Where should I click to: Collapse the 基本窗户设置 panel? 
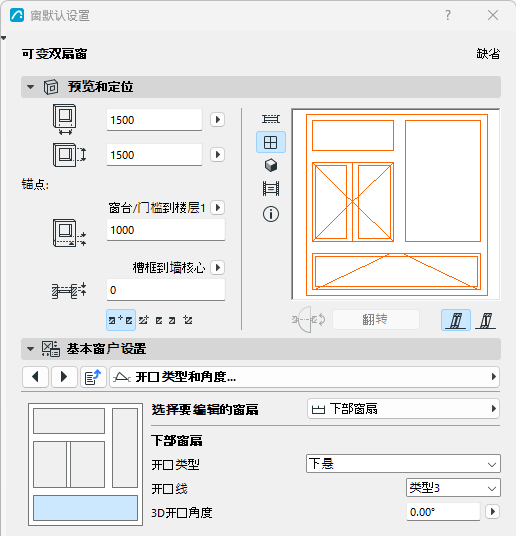tap(30, 349)
